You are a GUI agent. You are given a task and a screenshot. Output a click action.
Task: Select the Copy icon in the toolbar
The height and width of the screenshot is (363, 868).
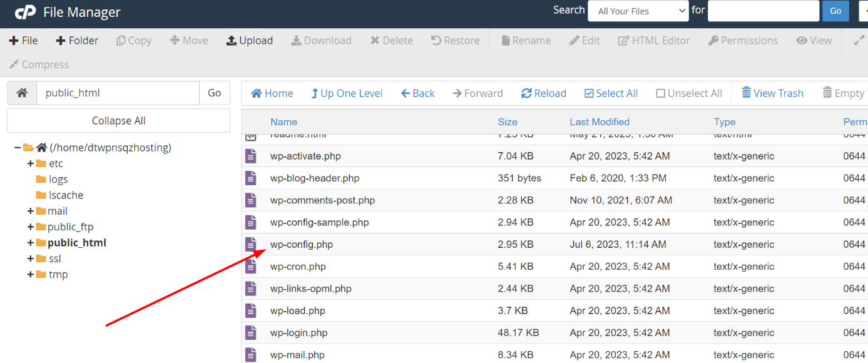pos(133,40)
